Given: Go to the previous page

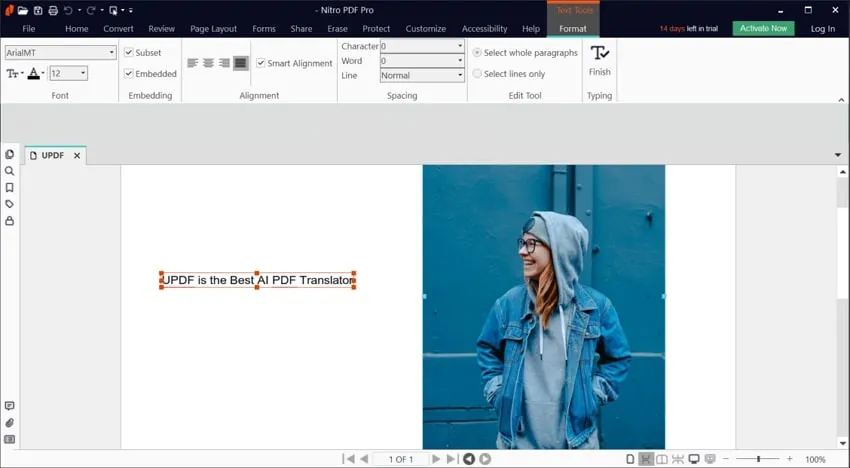Looking at the screenshot, I should click(x=364, y=459).
